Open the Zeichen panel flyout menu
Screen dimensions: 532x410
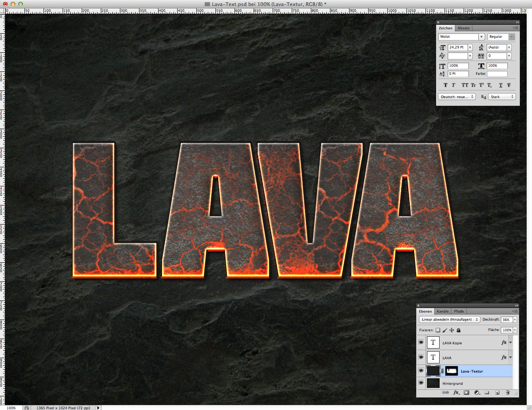[x=516, y=28]
